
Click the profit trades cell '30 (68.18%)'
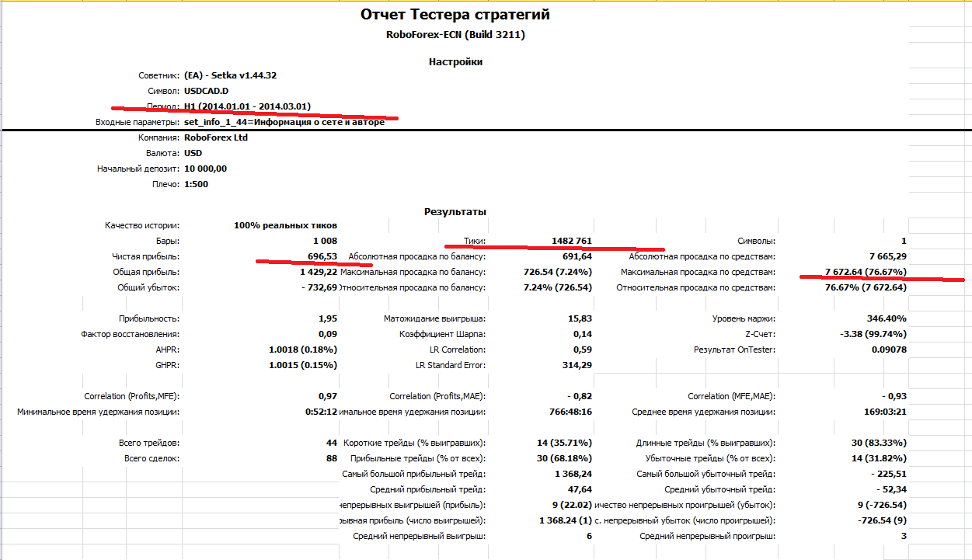(x=565, y=458)
